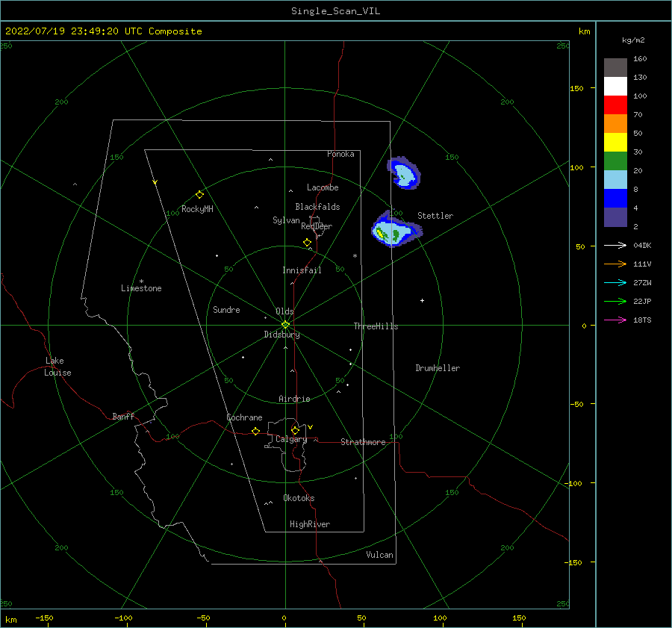Screen dimensions: 672x628
Task: Click the storm cell west of Stettler
Action: coord(396,229)
